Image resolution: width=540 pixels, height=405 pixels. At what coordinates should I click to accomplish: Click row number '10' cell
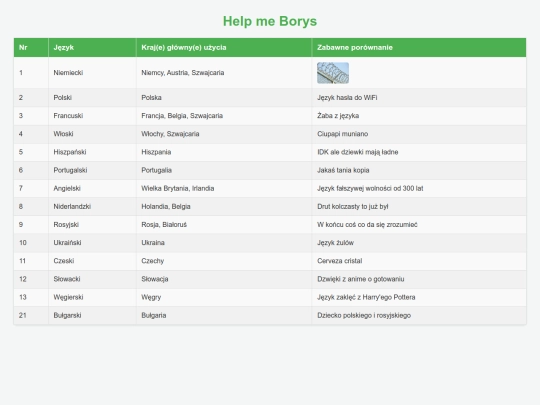pos(31,242)
